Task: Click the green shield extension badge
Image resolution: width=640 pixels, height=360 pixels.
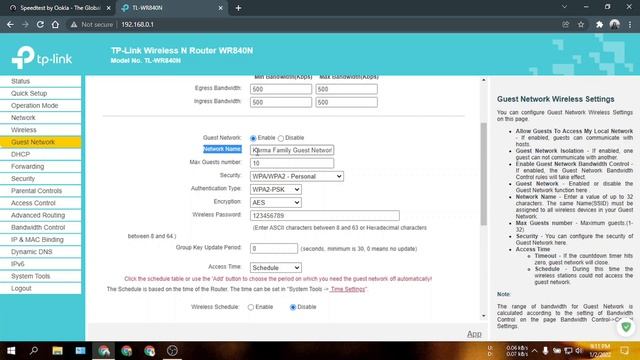Action: [x=626, y=327]
